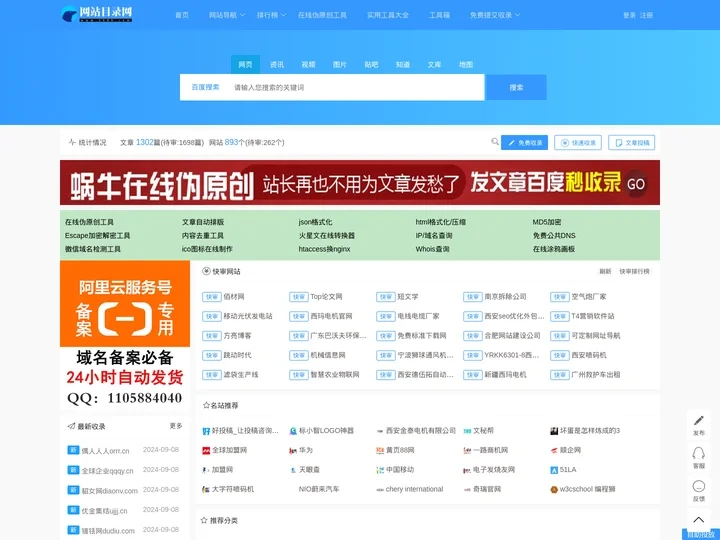
Task: Open the NIO蔚来汽车 site link
Action: (x=319, y=489)
